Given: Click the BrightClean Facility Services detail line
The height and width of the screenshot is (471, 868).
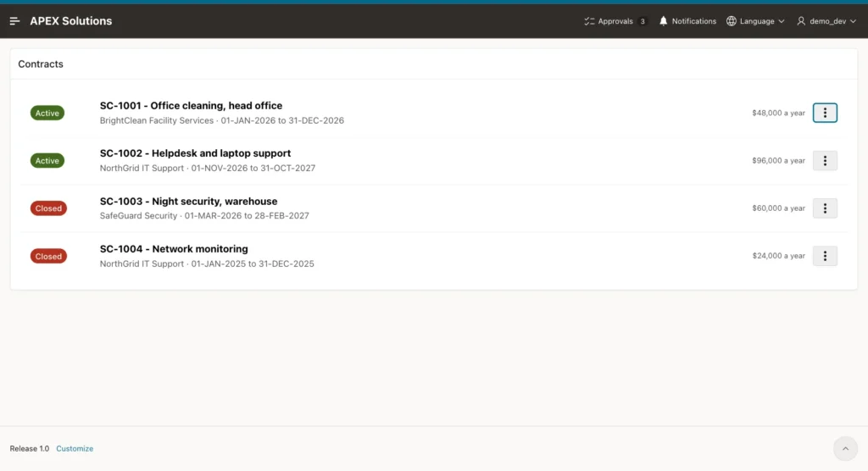Looking at the screenshot, I should (x=222, y=120).
